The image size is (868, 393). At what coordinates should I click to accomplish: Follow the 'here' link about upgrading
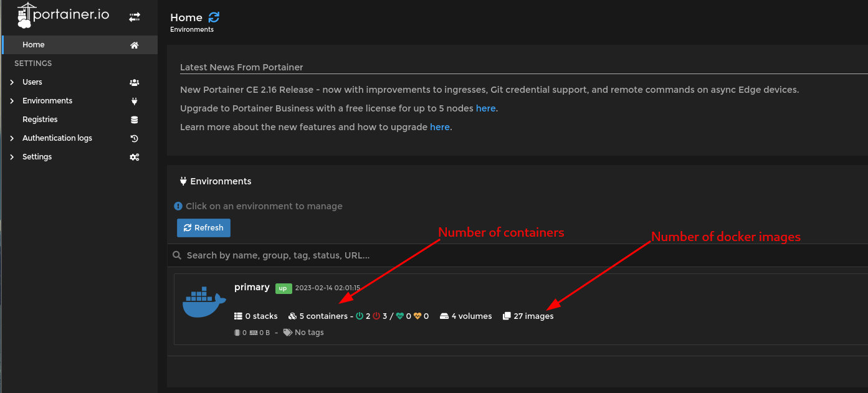(439, 127)
